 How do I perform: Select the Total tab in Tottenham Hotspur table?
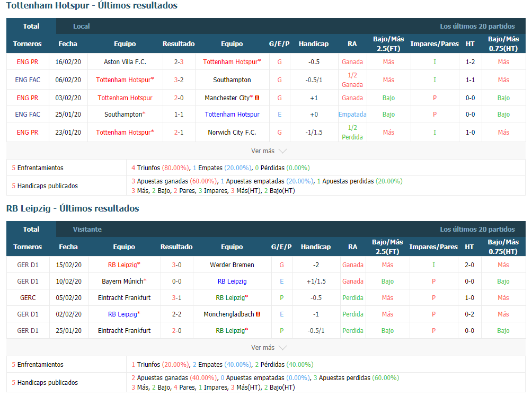pos(31,26)
